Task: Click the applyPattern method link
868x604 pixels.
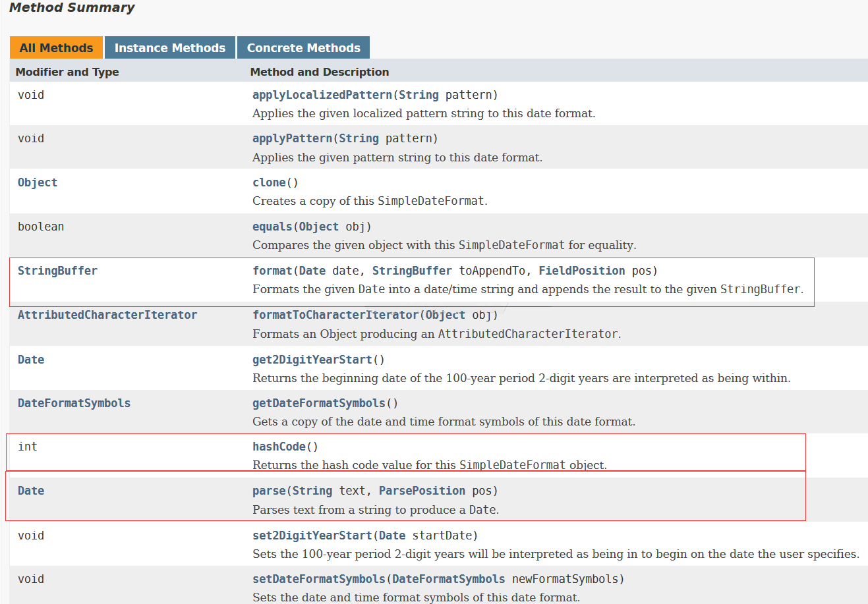Action: click(x=292, y=138)
